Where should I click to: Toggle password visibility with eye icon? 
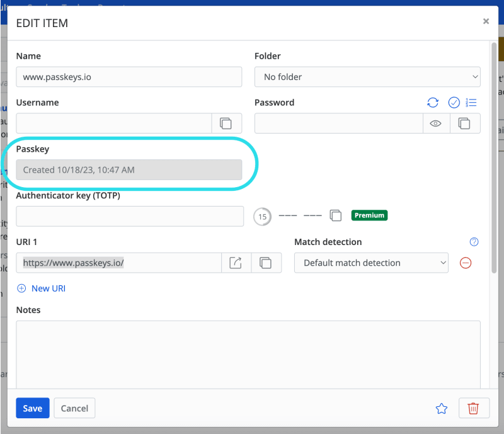click(x=435, y=123)
